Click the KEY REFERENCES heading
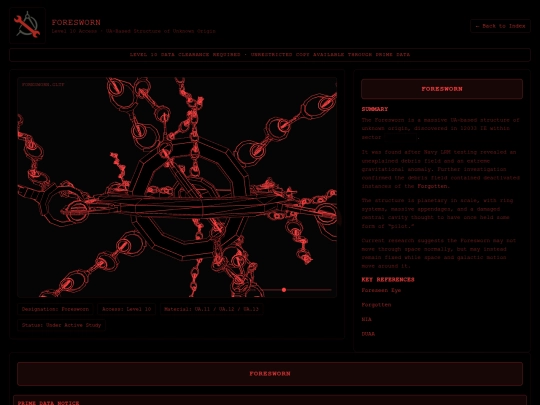 [388, 280]
